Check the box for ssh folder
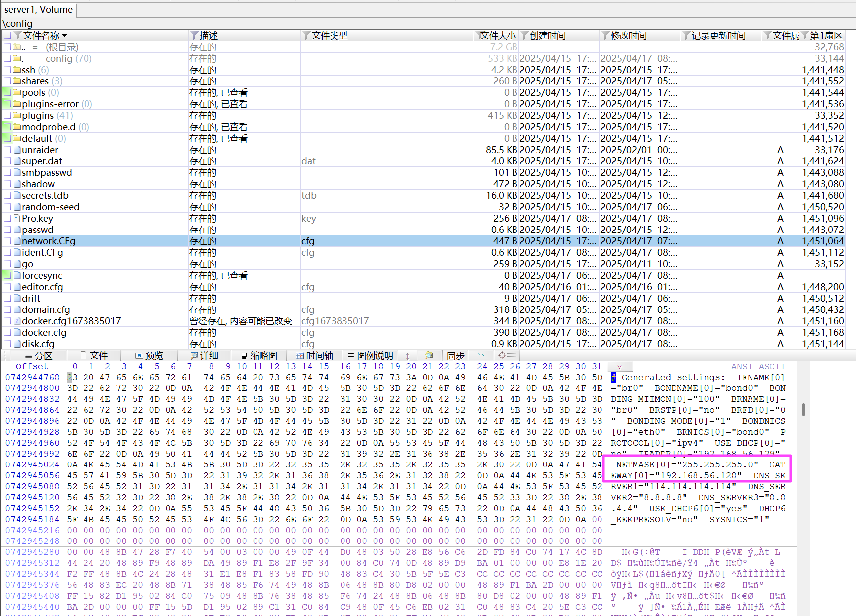 pyautogui.click(x=7, y=70)
